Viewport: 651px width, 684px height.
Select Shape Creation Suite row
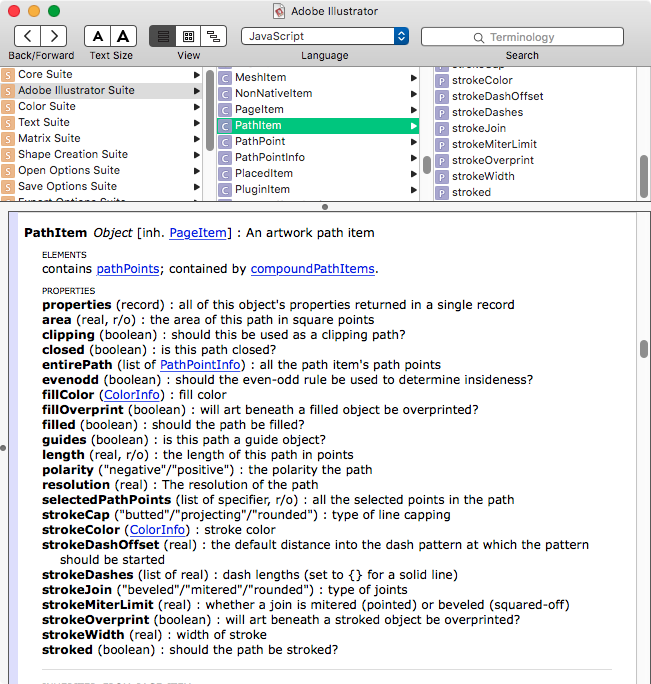click(x=101, y=155)
